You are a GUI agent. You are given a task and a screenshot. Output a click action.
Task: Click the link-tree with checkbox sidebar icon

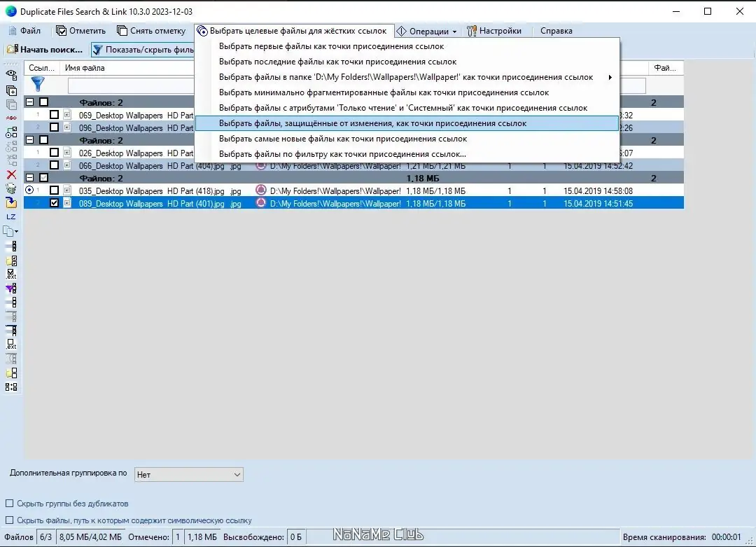[11, 132]
